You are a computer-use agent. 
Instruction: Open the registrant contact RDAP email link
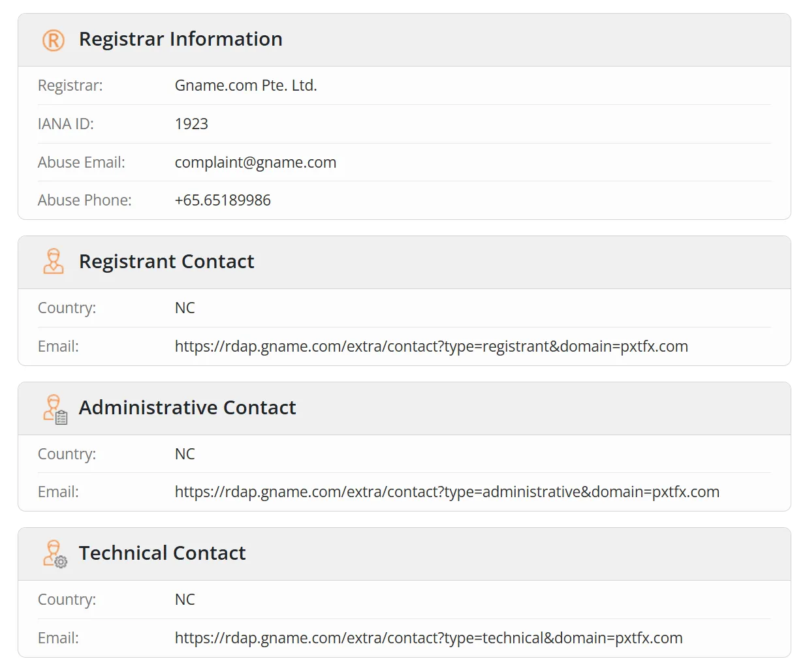click(431, 346)
